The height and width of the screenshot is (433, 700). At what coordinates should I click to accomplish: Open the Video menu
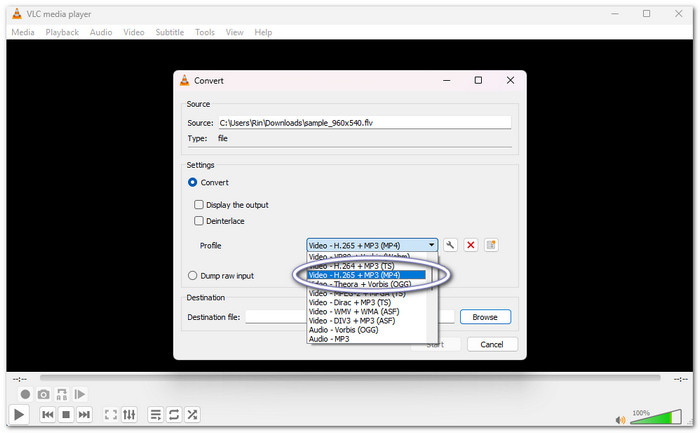[x=134, y=32]
